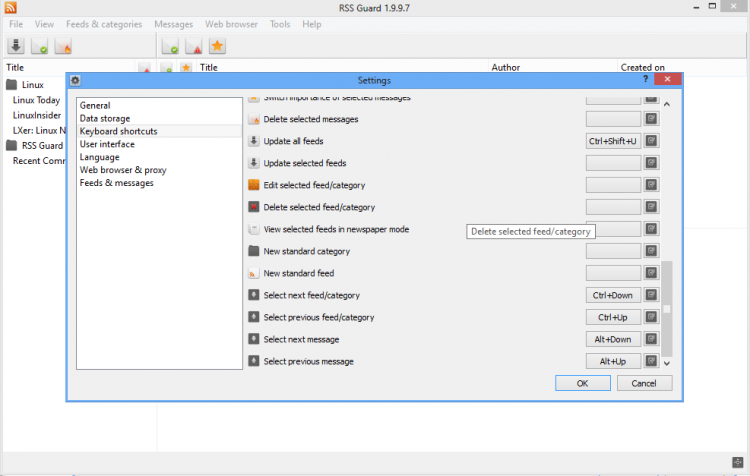Select Language settings section
Screen dimensions: 750x476
[159, 157]
